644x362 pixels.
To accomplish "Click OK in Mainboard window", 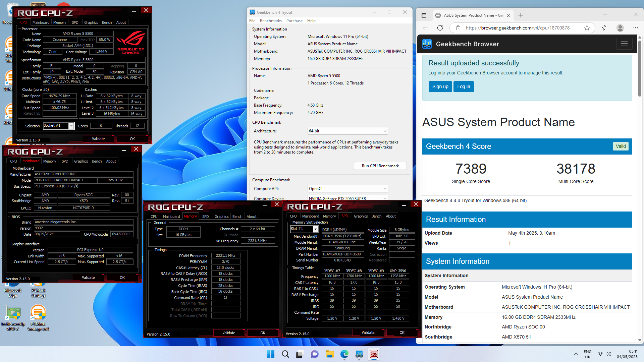I will click(x=122, y=278).
